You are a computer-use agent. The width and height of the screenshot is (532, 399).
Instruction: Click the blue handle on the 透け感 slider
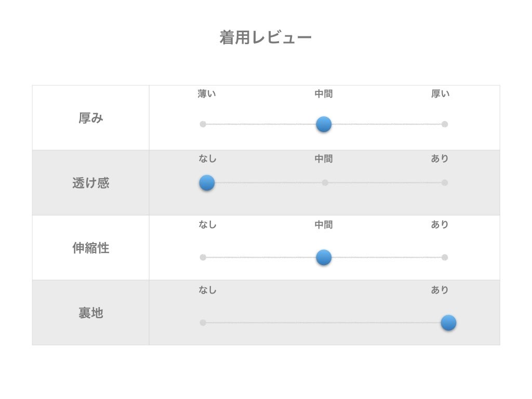tap(207, 183)
